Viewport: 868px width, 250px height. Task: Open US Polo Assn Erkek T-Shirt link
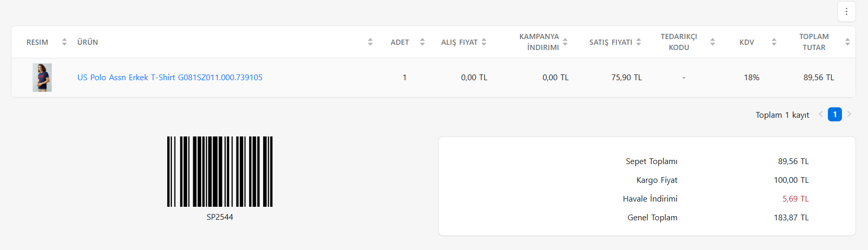click(x=170, y=78)
